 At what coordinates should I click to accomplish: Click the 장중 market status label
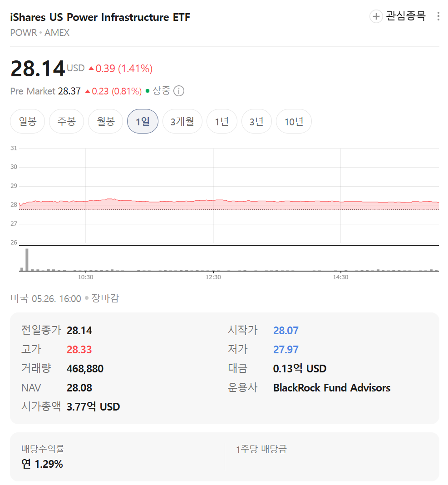tap(161, 91)
